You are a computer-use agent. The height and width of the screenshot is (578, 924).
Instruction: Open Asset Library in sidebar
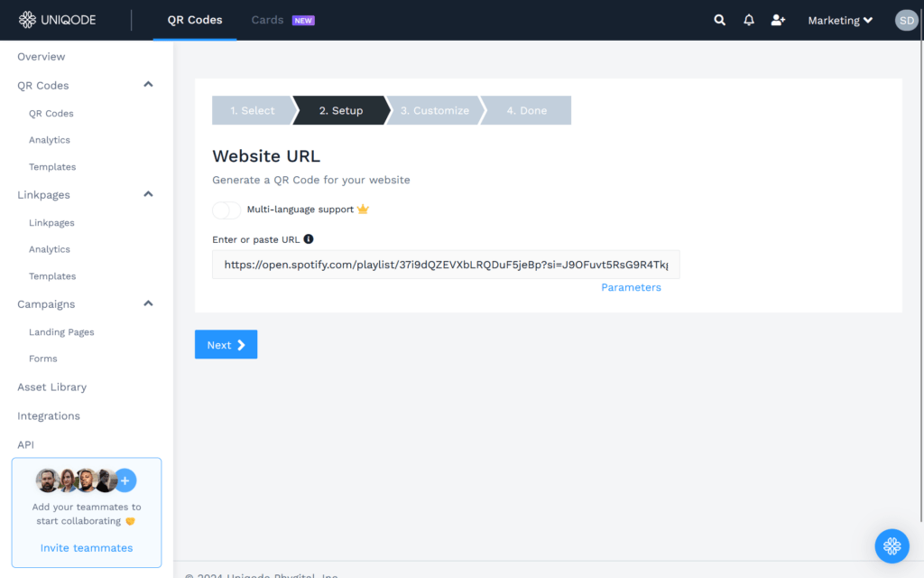pos(51,387)
